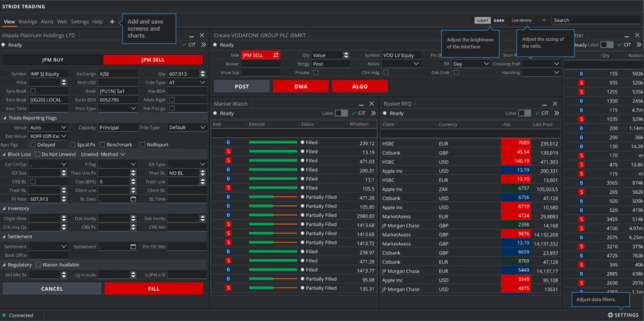The width and height of the screenshot is (644, 321).
Task: Open the Alerts menu
Action: coord(47,22)
